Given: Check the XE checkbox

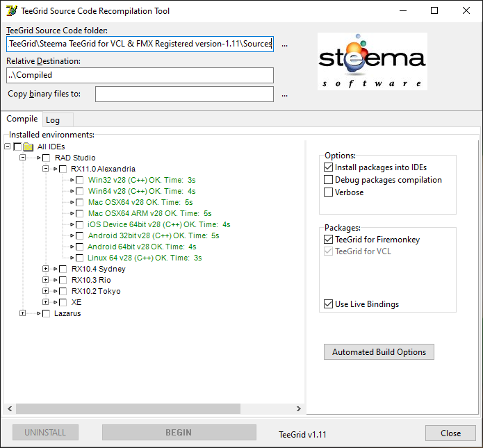Looking at the screenshot, I should (x=63, y=302).
